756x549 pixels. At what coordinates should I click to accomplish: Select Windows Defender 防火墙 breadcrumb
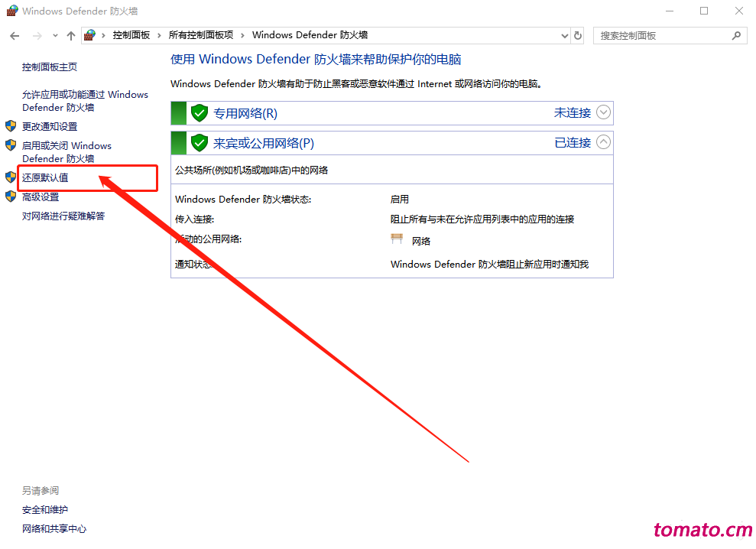point(310,35)
